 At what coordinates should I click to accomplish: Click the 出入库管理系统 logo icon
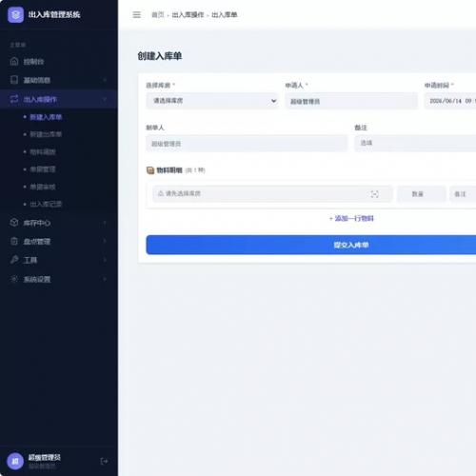click(15, 14)
